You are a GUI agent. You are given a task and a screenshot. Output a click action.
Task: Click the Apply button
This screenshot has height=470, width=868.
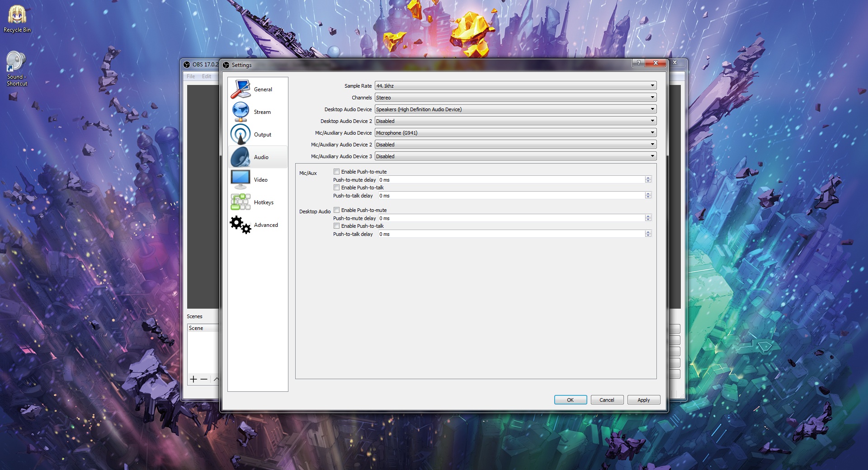click(x=644, y=400)
